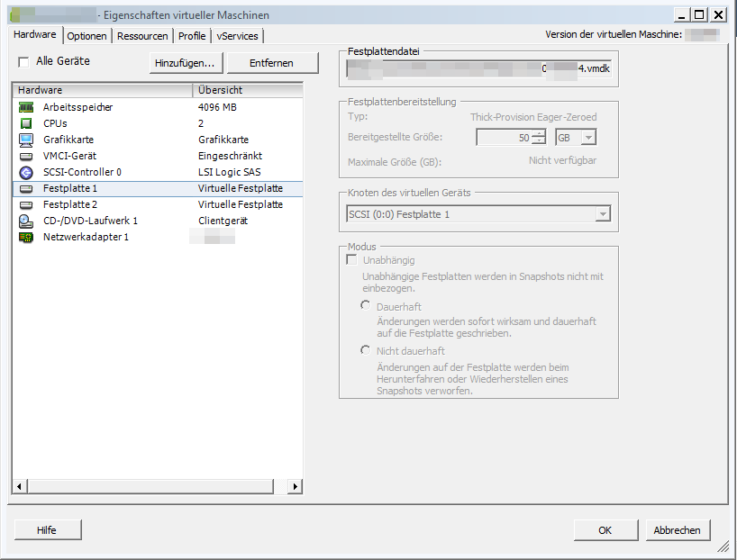Click the Netzwerkadapter 1 icon
The height and width of the screenshot is (560, 737).
click(26, 237)
